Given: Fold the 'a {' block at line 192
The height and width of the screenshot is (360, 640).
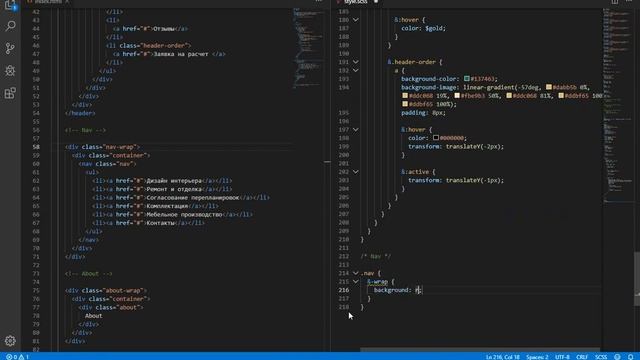Looking at the screenshot, I should [356, 70].
